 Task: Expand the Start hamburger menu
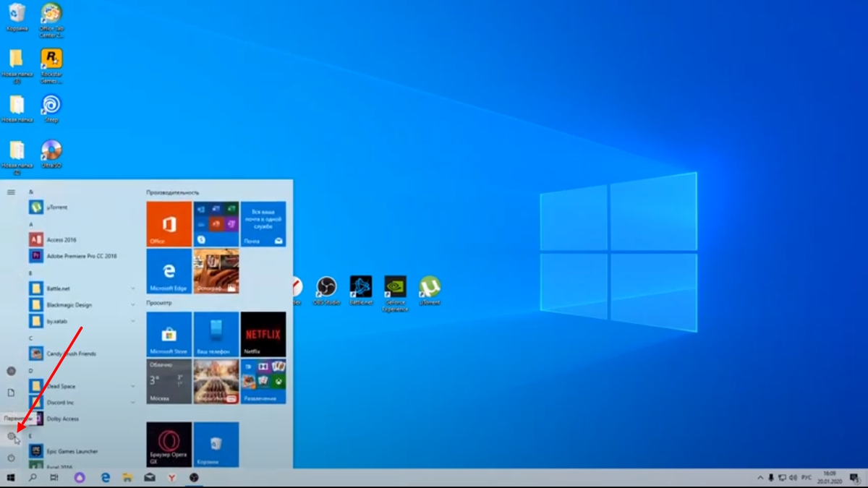coord(11,192)
